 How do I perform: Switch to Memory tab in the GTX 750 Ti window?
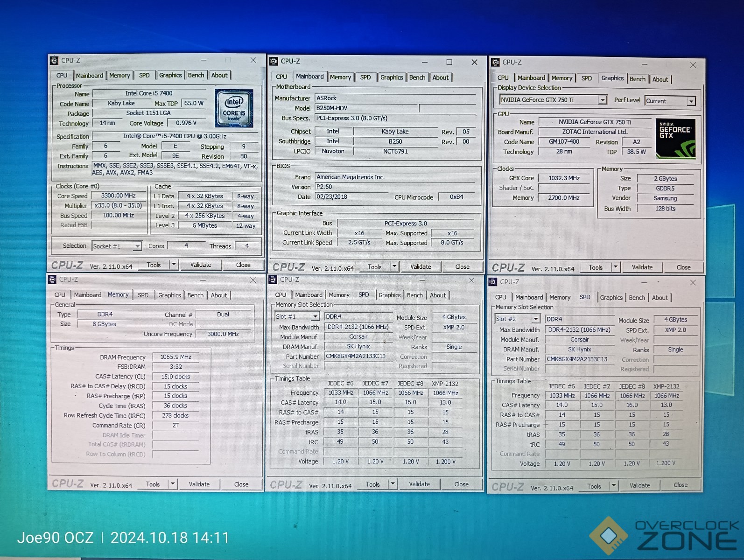(562, 78)
